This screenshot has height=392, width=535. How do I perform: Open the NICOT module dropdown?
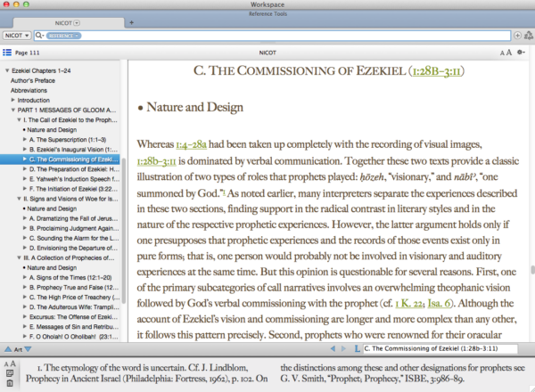click(x=16, y=35)
